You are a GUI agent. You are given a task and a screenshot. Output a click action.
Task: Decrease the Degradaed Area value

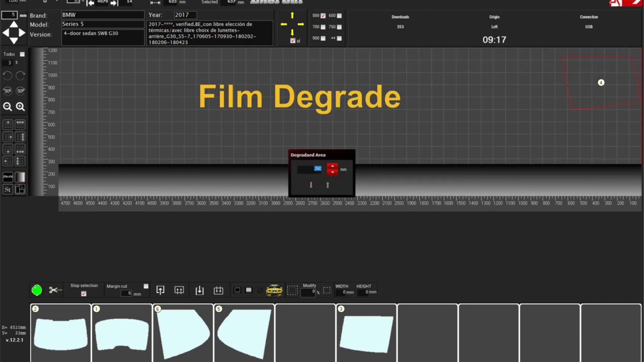coord(332,172)
